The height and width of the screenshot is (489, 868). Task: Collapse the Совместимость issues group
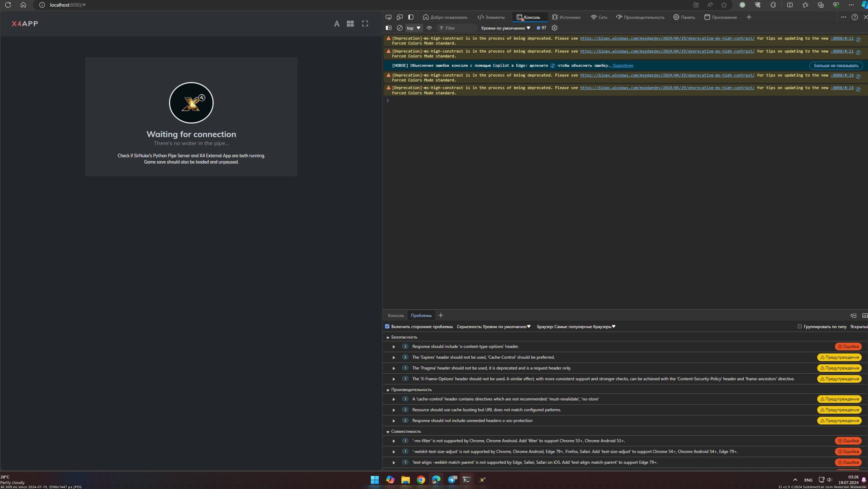[x=387, y=432]
